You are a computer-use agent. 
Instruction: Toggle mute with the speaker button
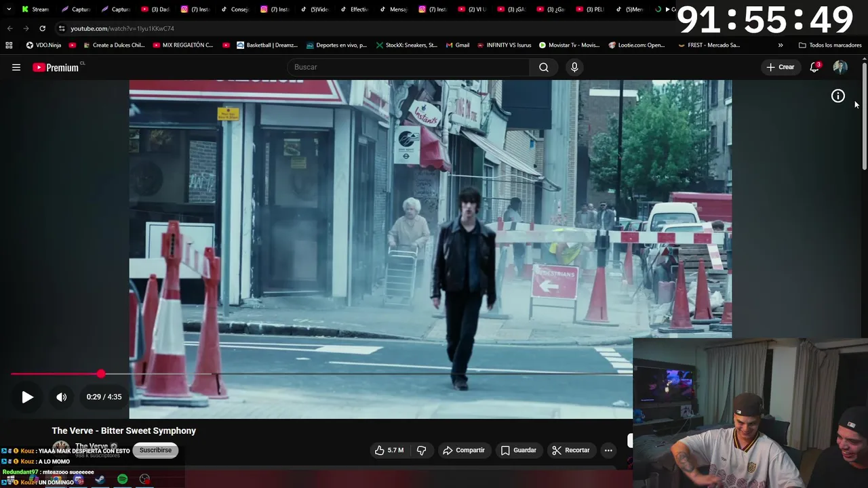coord(61,397)
